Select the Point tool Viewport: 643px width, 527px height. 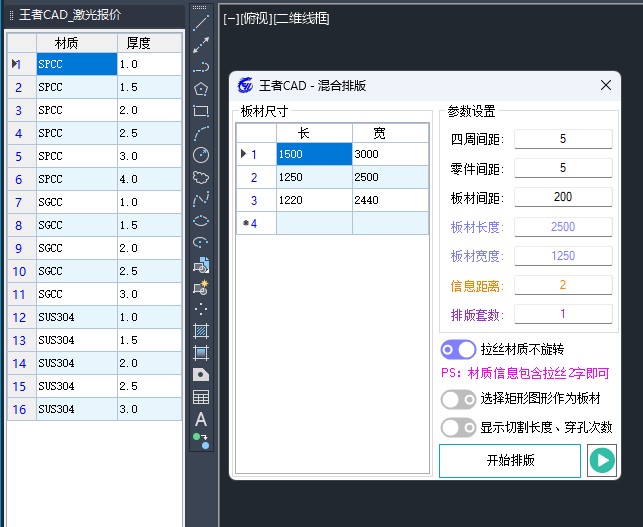pyautogui.click(x=201, y=309)
